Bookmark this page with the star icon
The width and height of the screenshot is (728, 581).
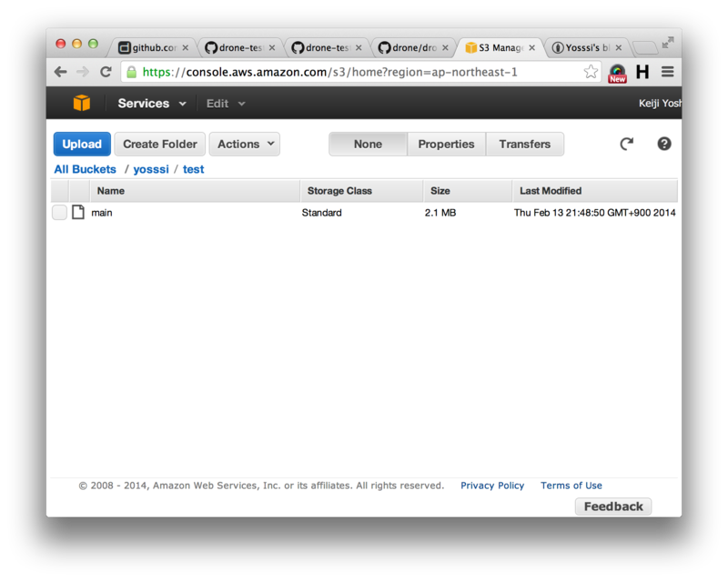tap(591, 72)
